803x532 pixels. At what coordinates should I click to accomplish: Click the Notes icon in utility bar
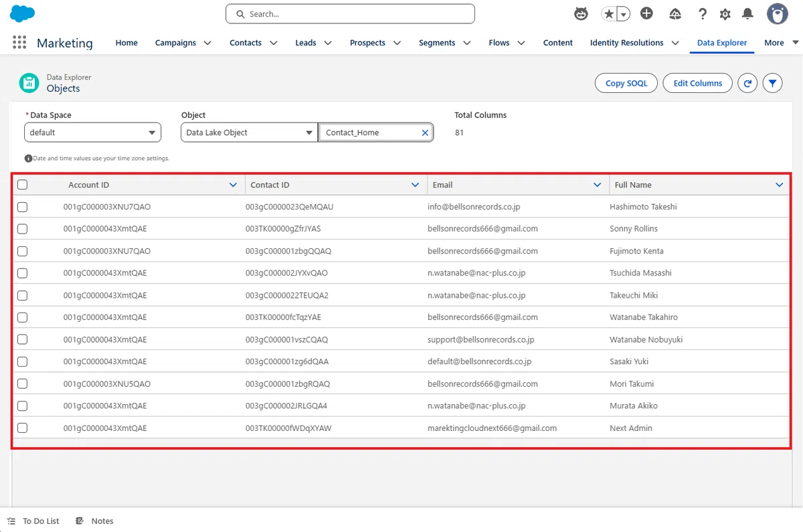coord(80,521)
